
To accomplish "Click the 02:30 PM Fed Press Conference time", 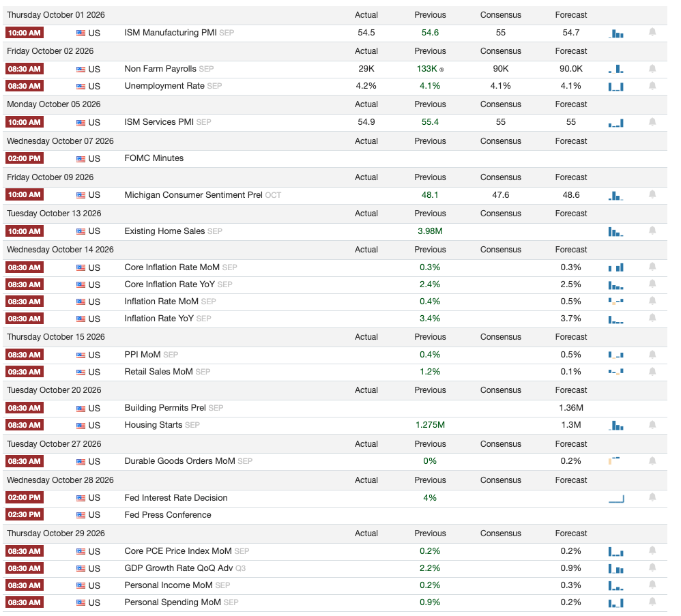I will (25, 515).
